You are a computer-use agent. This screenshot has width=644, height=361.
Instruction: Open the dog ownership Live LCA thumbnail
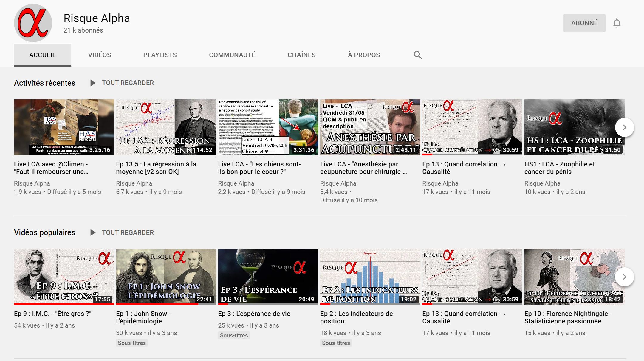pyautogui.click(x=268, y=127)
